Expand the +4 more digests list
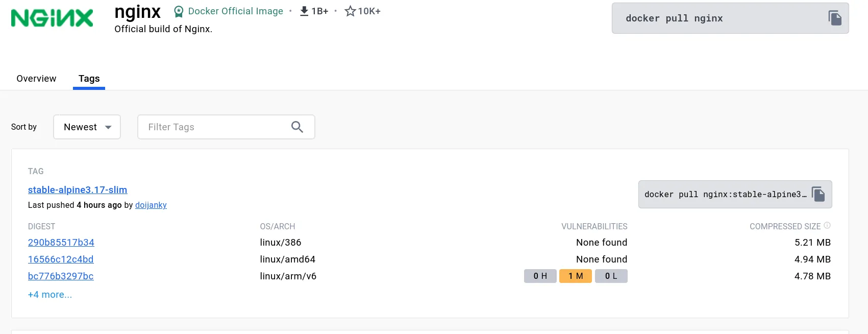Screen dimensions: 868x334 (50, 295)
